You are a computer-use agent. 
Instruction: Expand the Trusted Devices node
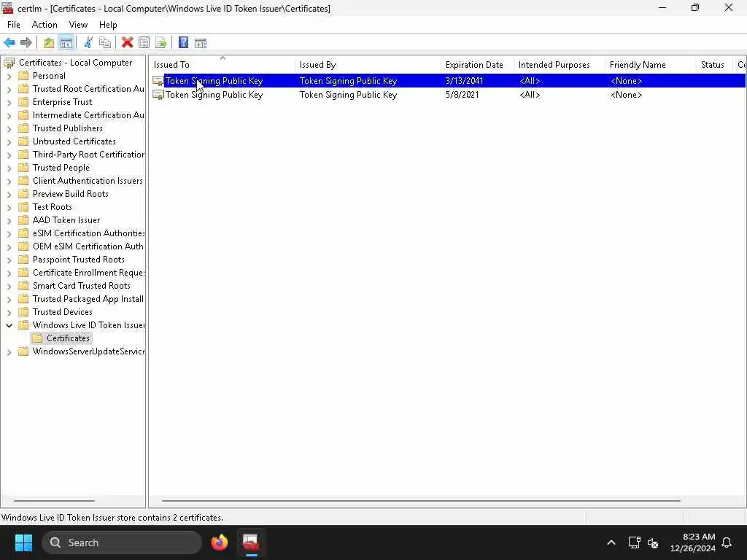point(9,312)
